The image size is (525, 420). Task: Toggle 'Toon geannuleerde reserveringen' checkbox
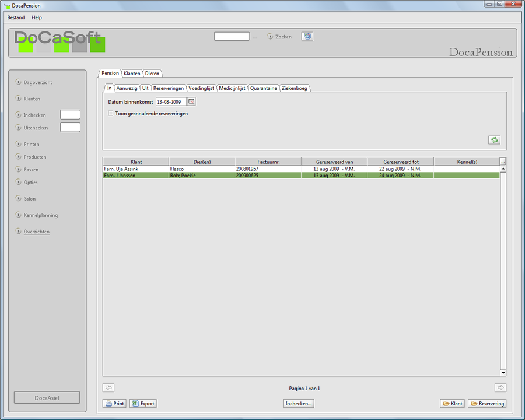(110, 113)
